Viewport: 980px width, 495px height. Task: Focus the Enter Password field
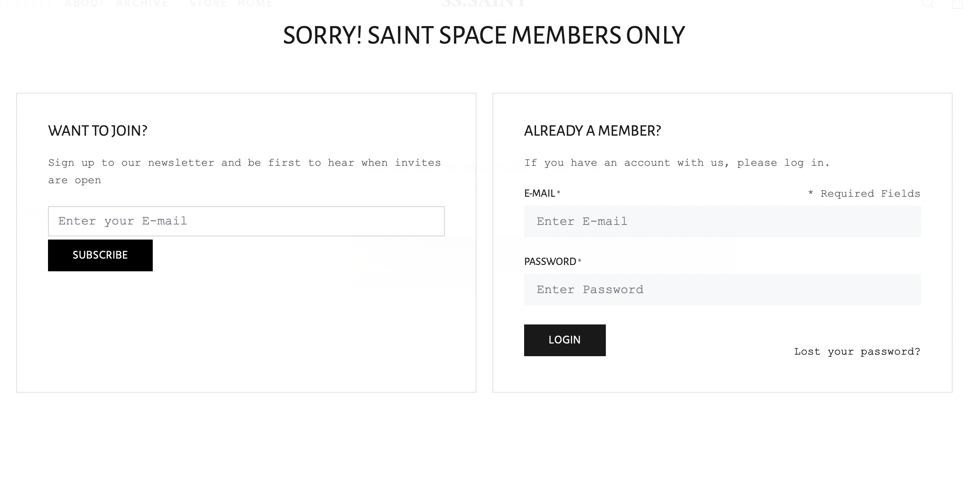723,290
